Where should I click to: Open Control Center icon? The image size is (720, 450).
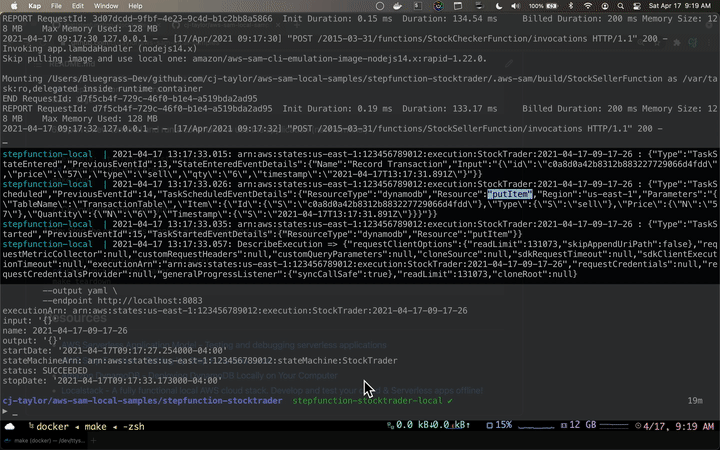[x=636, y=6]
